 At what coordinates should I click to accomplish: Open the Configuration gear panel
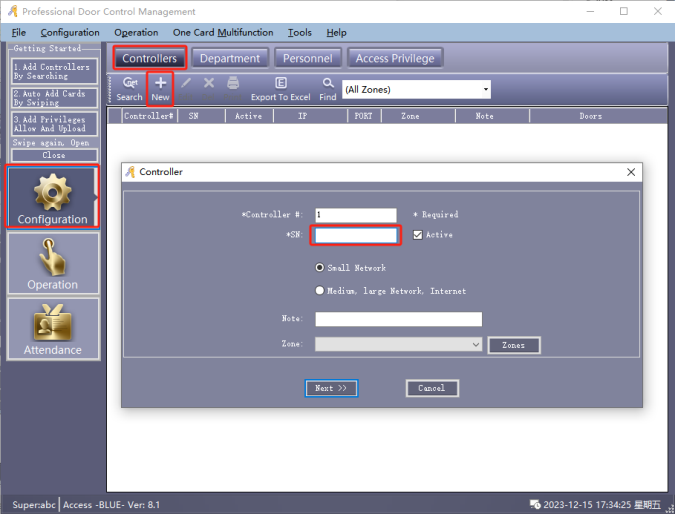(52, 197)
